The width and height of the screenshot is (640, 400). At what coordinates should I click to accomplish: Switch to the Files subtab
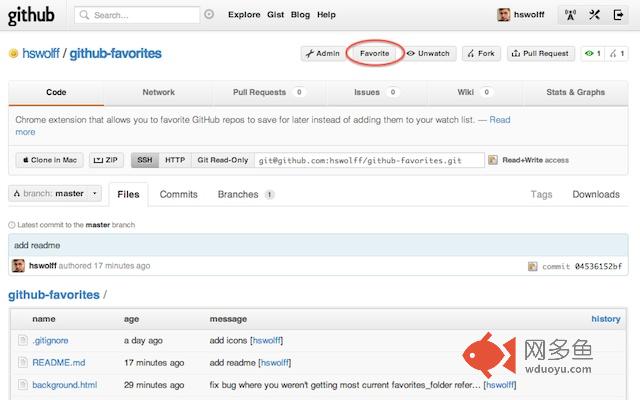[128, 194]
